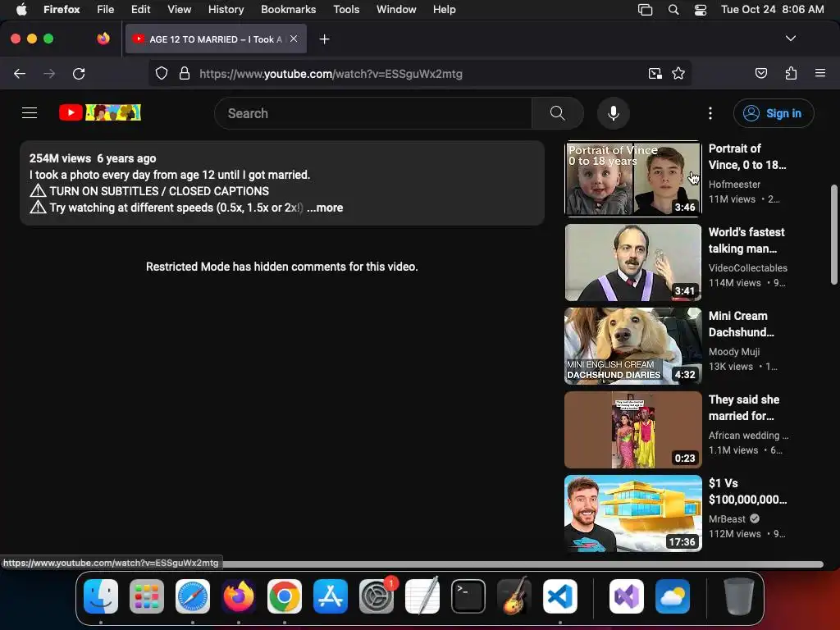The height and width of the screenshot is (630, 840).
Task: Open Trash in the Dock
Action: pyautogui.click(x=739, y=596)
